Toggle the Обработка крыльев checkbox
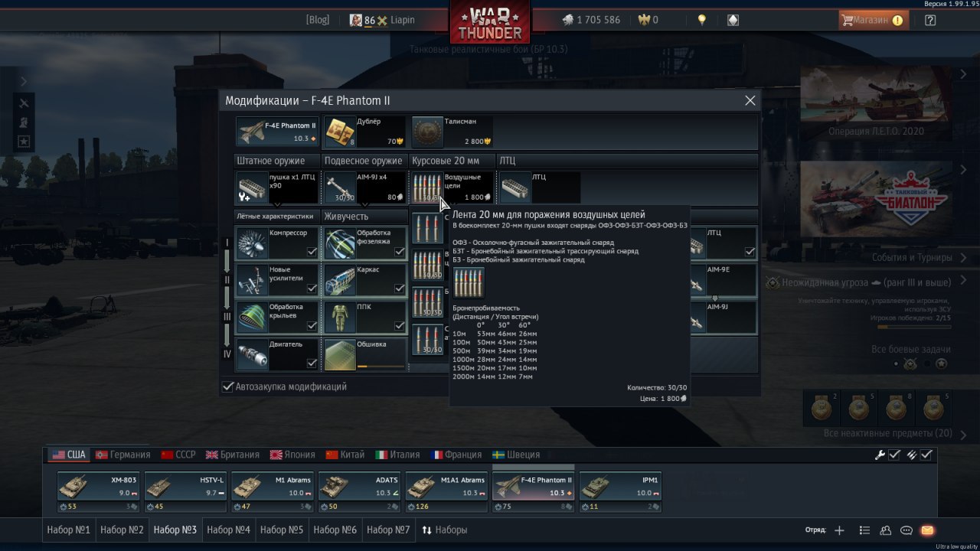 click(312, 326)
